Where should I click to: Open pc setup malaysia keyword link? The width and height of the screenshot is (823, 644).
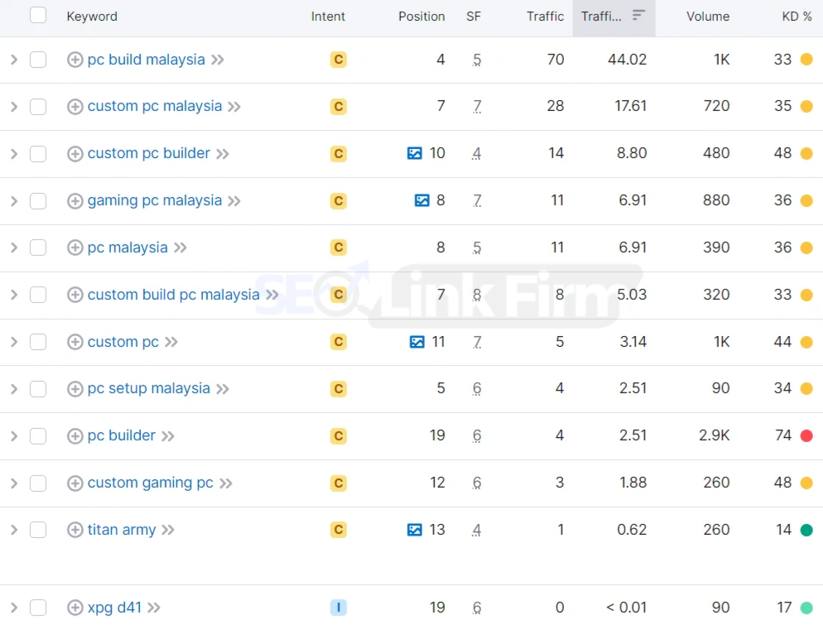148,388
